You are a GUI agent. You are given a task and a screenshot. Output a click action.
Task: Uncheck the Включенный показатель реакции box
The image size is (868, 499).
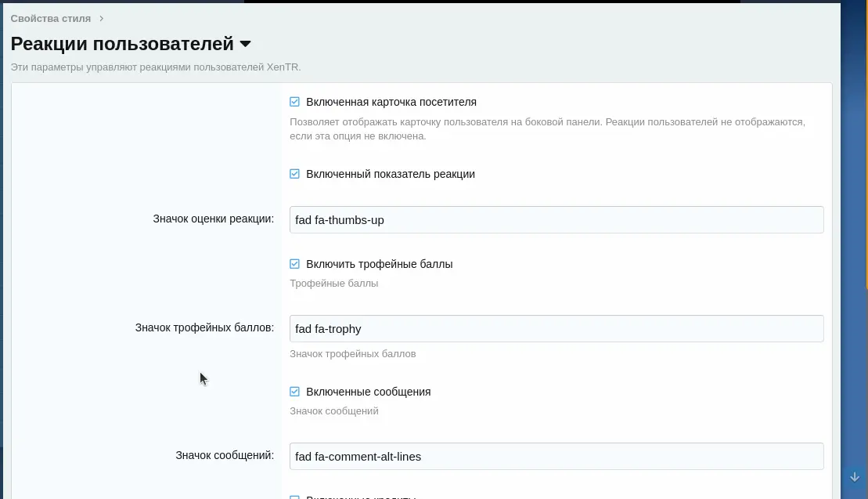coord(295,174)
